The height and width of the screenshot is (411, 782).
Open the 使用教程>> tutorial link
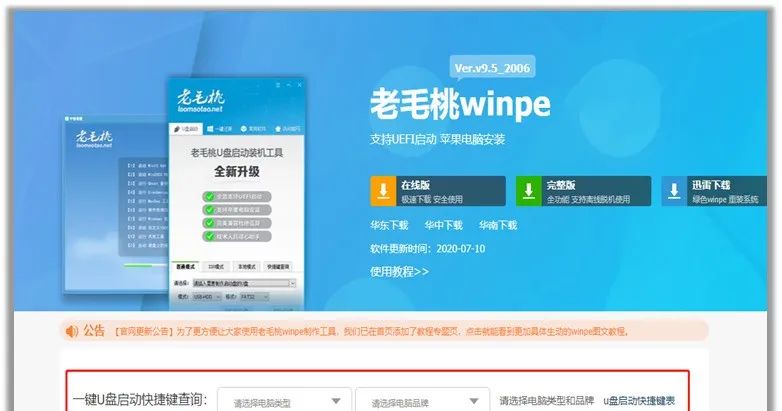point(399,272)
